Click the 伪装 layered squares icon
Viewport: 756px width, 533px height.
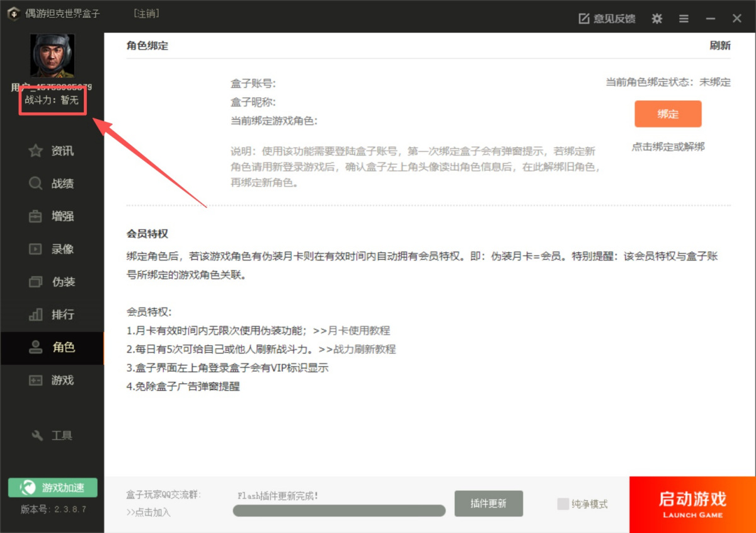(36, 282)
